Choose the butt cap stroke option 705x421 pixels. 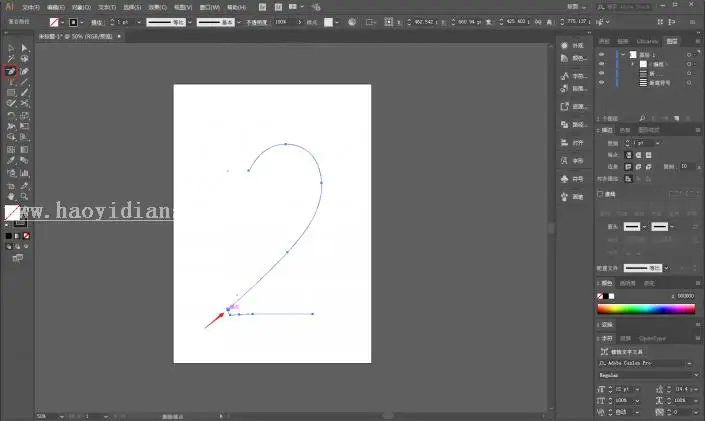[628, 155]
